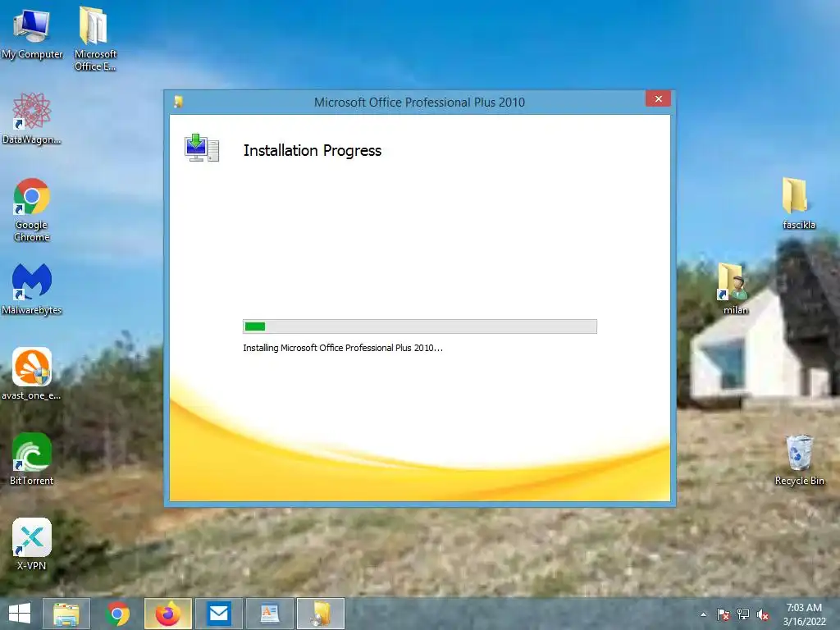Click the muted volume tray icon
The width and height of the screenshot is (840, 630).
[x=762, y=614]
